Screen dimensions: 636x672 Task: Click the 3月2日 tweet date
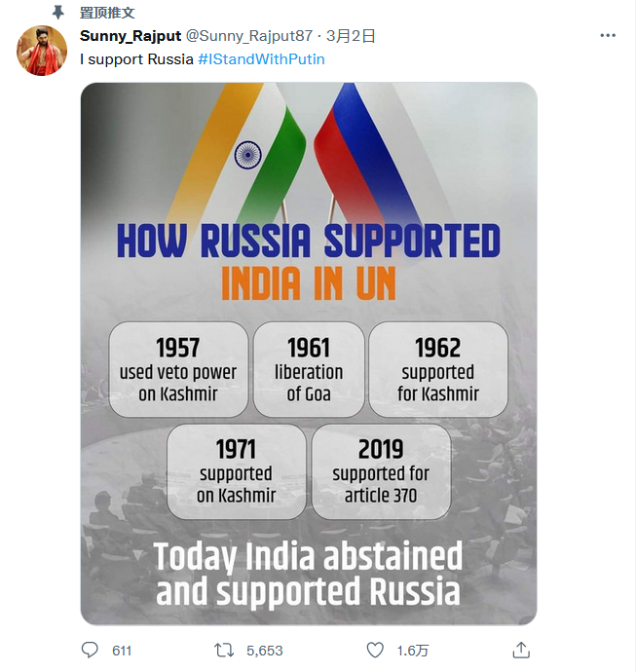[x=351, y=36]
